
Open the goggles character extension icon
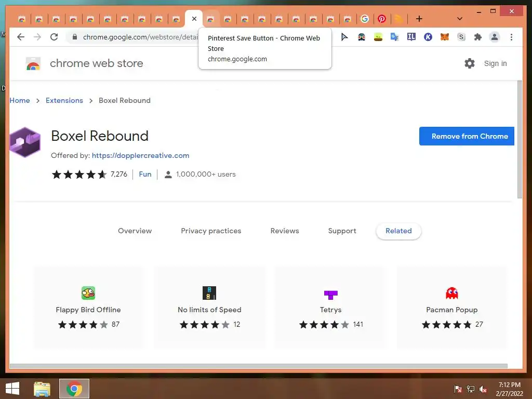[362, 37]
